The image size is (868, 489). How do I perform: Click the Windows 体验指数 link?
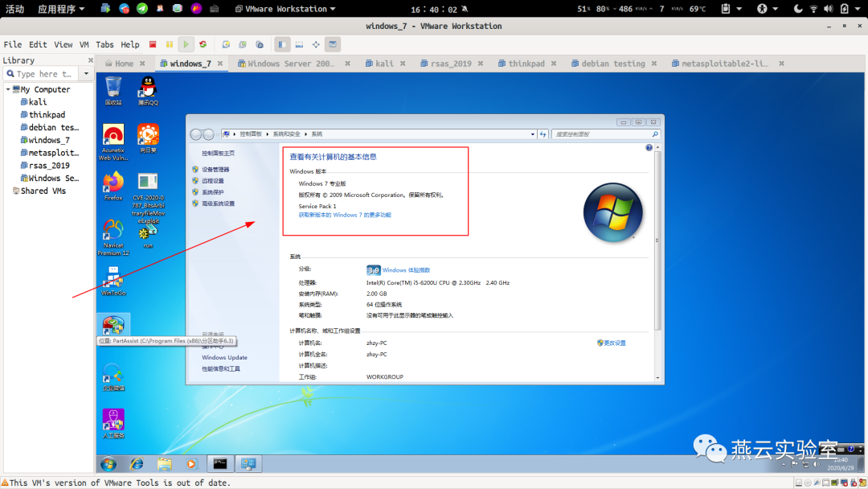(406, 269)
